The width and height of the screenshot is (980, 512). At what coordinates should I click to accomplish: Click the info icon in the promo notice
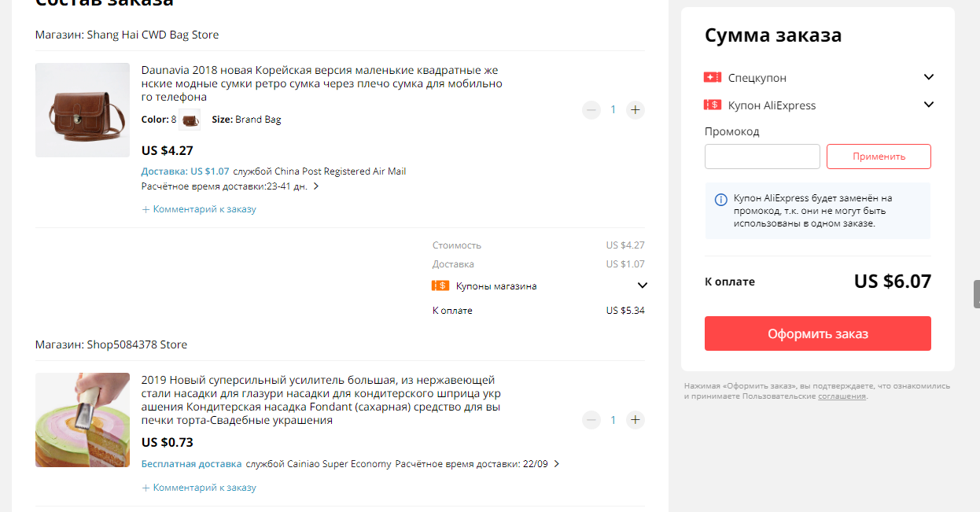(720, 200)
